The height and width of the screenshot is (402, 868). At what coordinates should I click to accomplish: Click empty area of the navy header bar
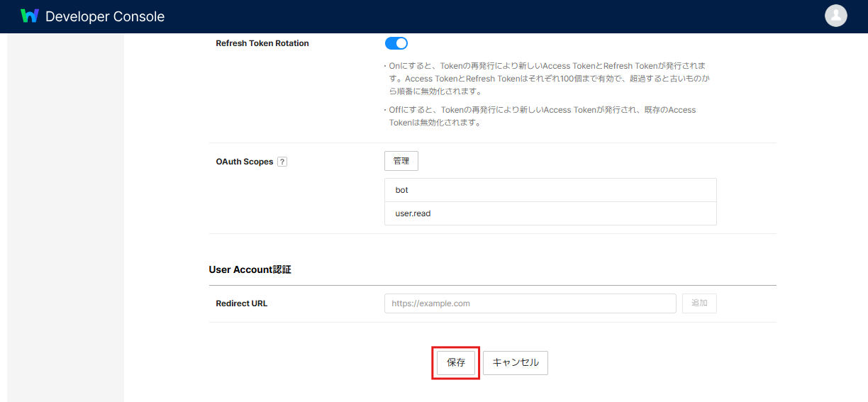tap(496, 16)
